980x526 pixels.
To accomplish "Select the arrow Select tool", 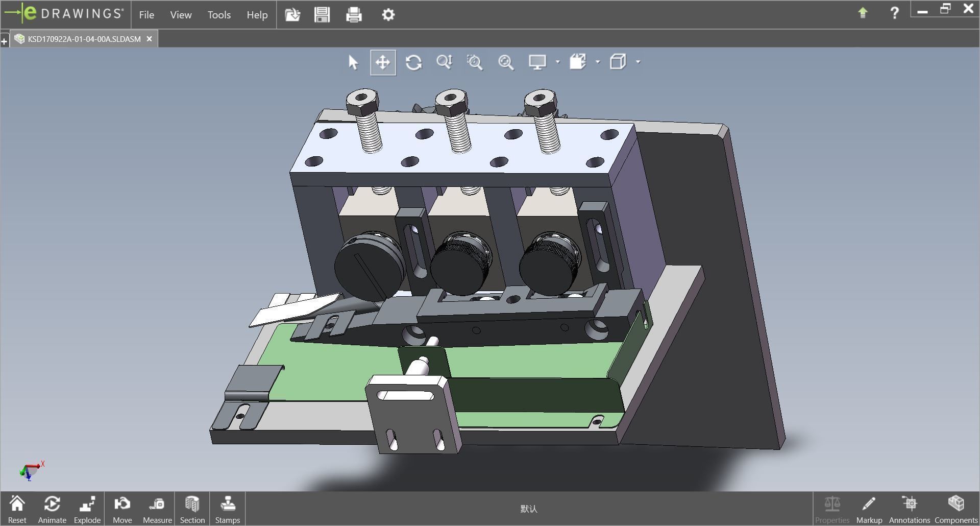I will pos(353,62).
